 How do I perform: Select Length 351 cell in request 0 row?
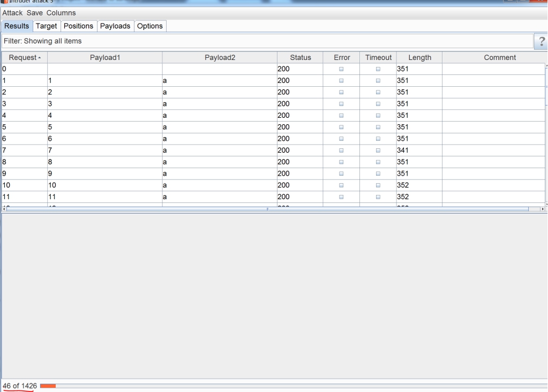point(419,69)
